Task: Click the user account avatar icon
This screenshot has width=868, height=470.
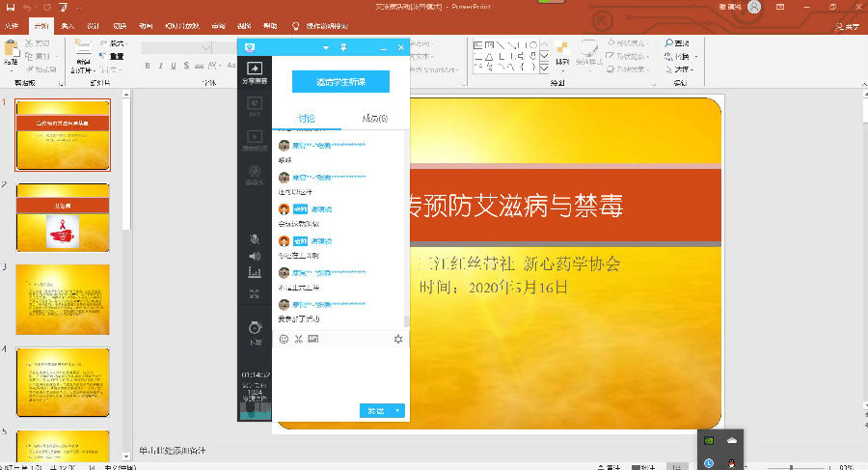Action: pos(754,7)
